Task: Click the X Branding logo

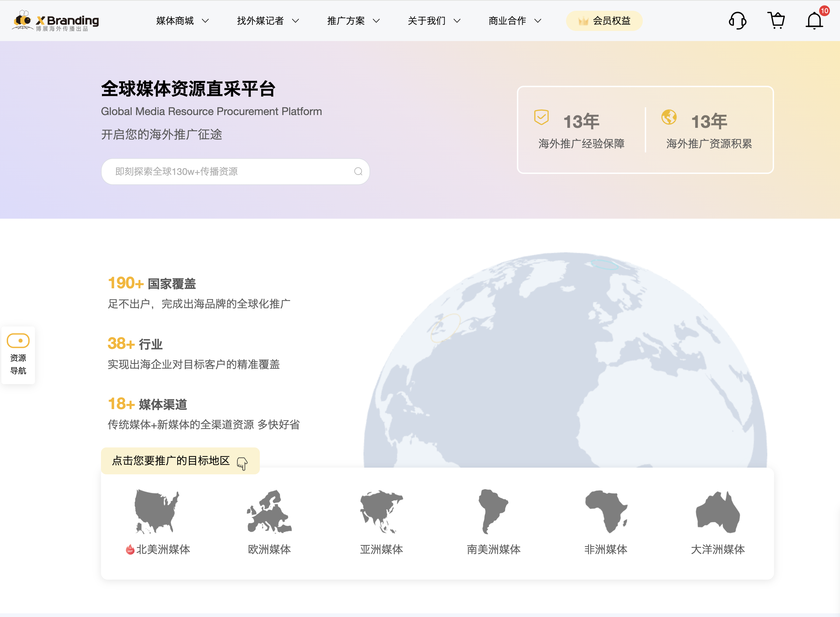Action: pyautogui.click(x=56, y=21)
